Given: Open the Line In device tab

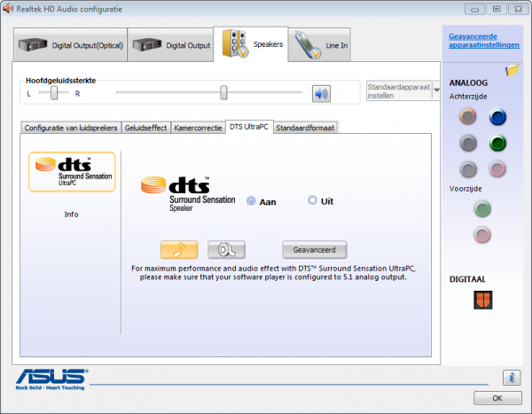Looking at the screenshot, I should tap(318, 46).
